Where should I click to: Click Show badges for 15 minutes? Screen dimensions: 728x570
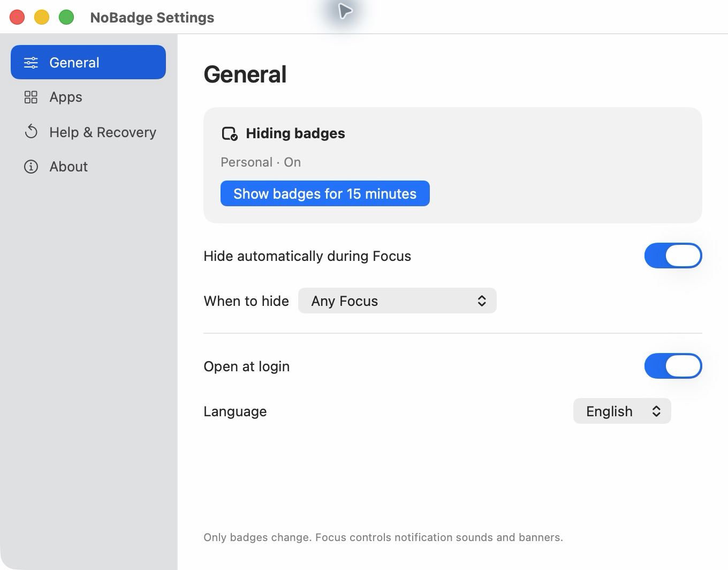point(325,193)
